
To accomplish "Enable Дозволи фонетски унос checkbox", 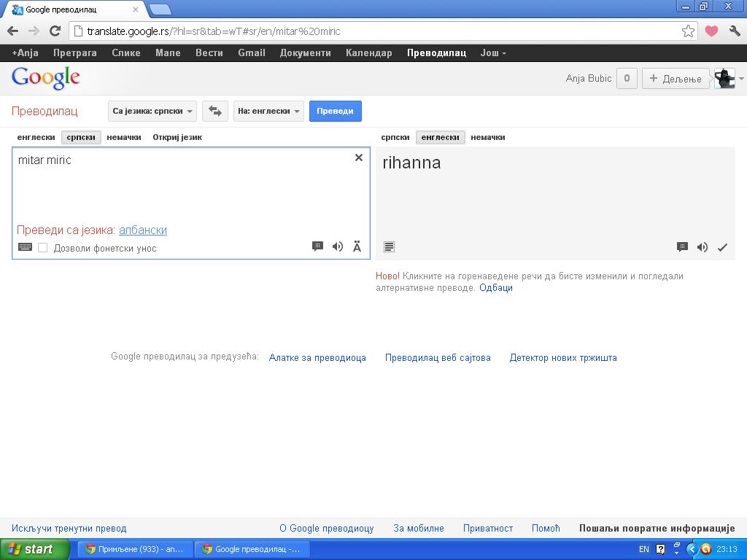I will click(x=43, y=248).
